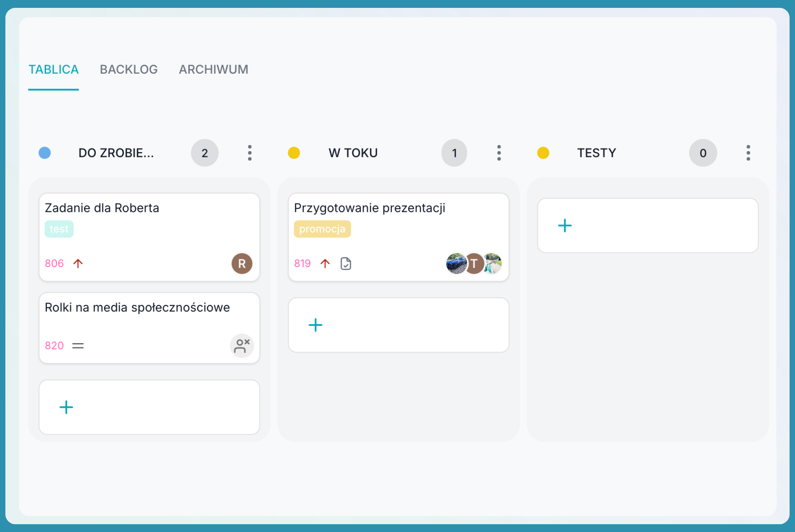Click the T avatar on Przygotowanie prezentacji
This screenshot has height=532, width=795.
(474, 263)
